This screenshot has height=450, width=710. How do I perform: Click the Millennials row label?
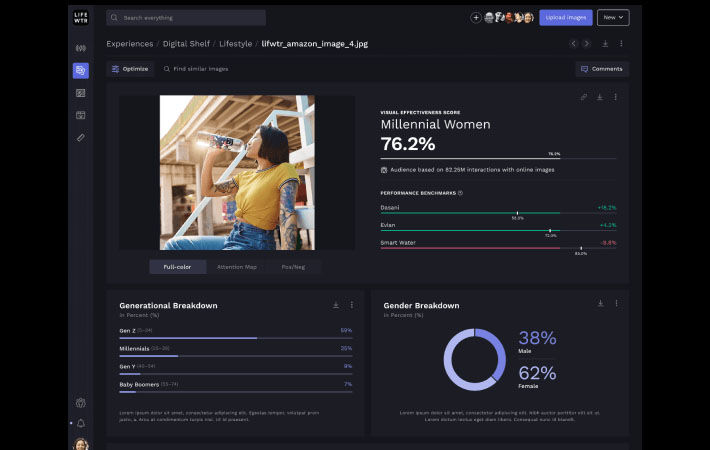134,349
